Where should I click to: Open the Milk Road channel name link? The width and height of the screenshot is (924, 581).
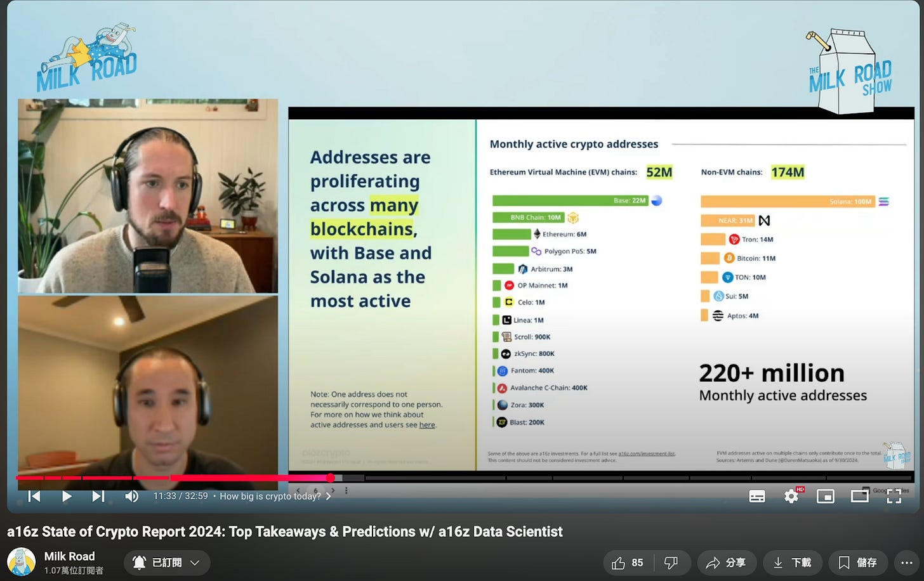pos(69,556)
